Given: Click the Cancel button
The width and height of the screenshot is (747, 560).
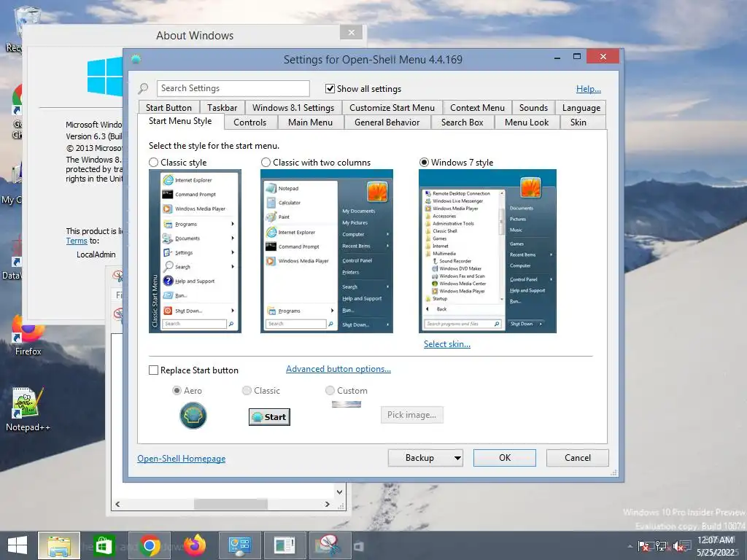Looking at the screenshot, I should pyautogui.click(x=578, y=458).
